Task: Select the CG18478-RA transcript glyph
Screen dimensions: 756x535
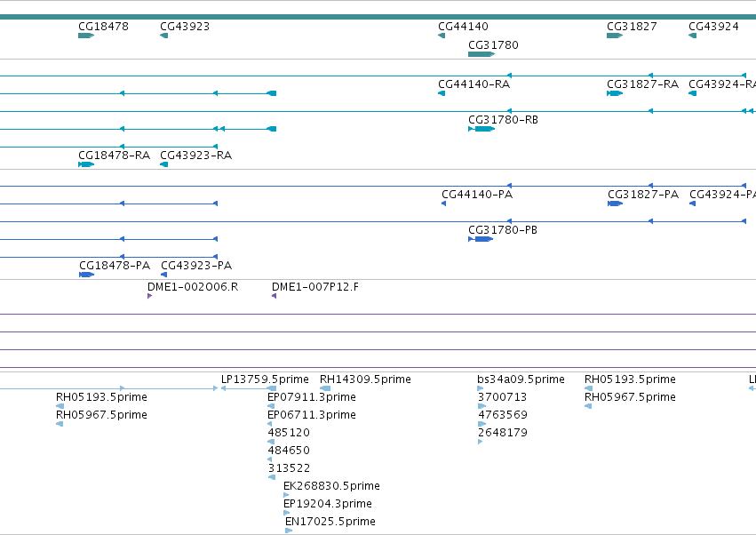Action: coord(86,164)
